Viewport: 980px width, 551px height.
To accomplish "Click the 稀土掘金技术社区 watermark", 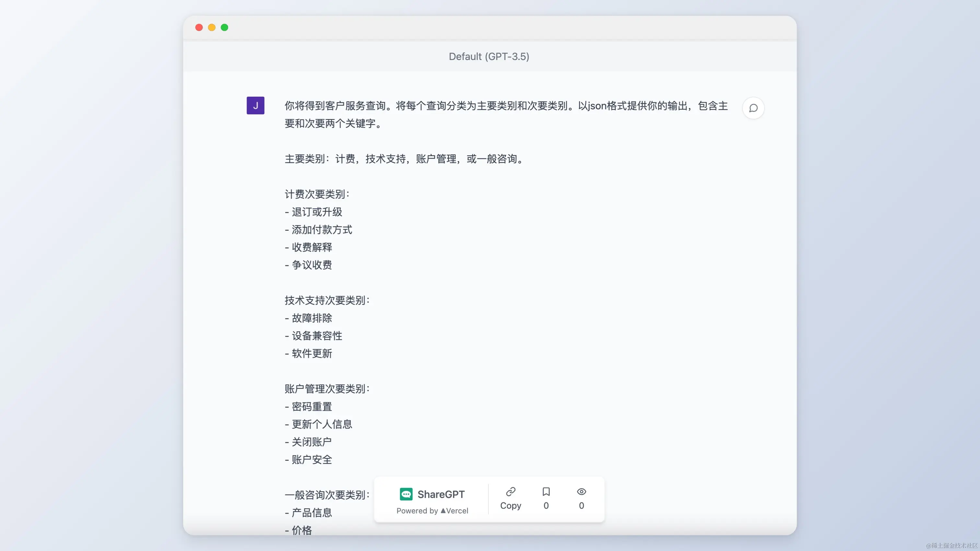I will [951, 545].
